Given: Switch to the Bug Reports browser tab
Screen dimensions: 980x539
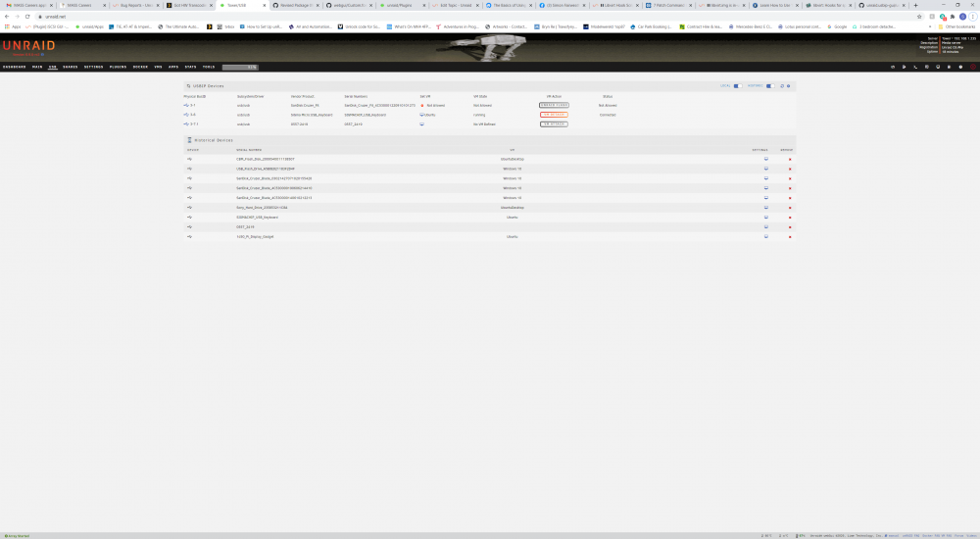Looking at the screenshot, I should click(135, 5).
